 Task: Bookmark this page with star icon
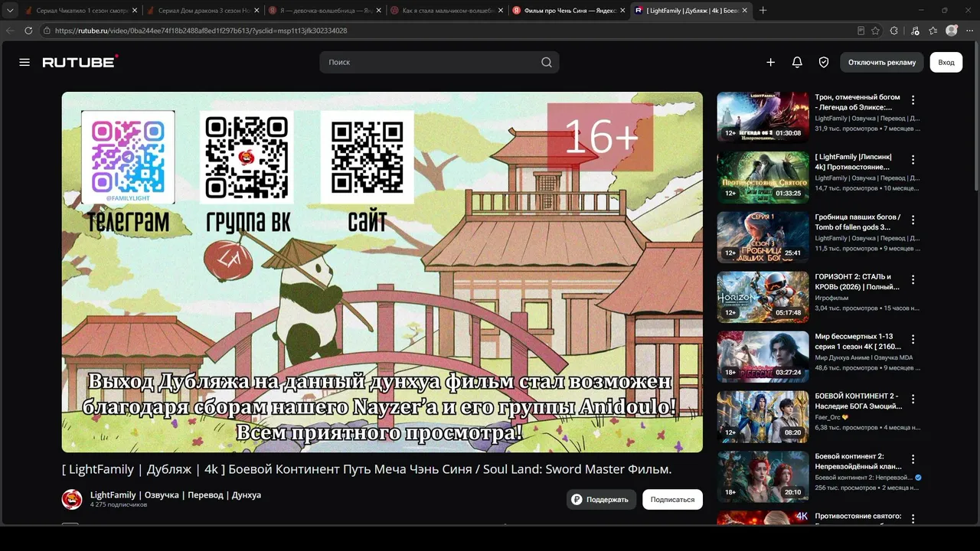click(x=876, y=31)
